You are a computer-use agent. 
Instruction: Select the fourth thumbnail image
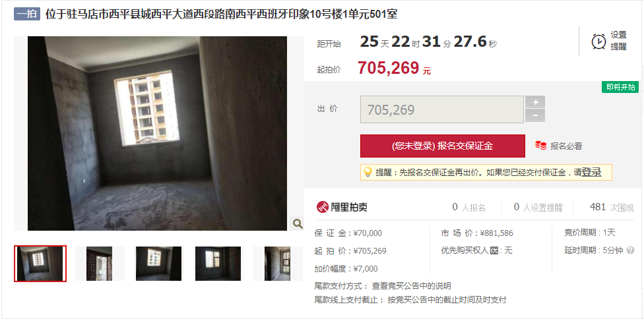click(x=218, y=264)
